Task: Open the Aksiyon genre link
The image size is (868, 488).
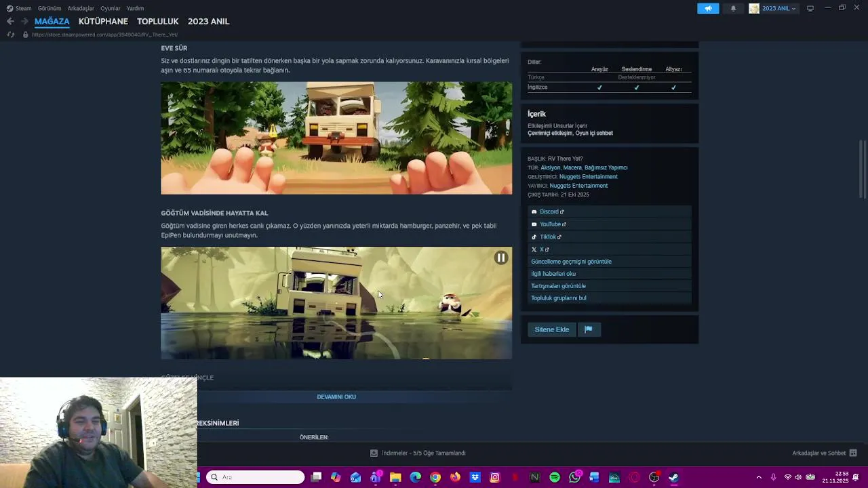Action: [x=551, y=167]
